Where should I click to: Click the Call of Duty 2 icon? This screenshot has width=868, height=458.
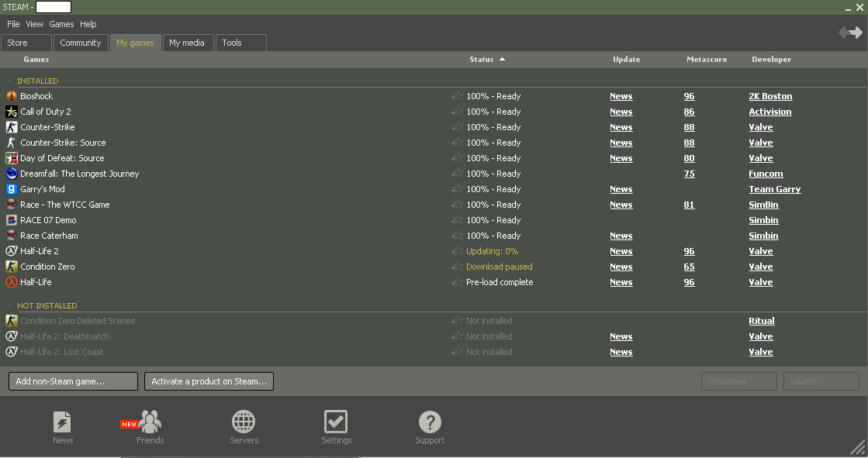pyautogui.click(x=11, y=112)
